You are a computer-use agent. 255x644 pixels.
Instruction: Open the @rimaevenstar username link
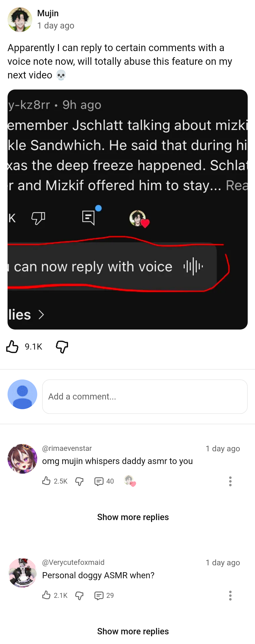pos(67,448)
